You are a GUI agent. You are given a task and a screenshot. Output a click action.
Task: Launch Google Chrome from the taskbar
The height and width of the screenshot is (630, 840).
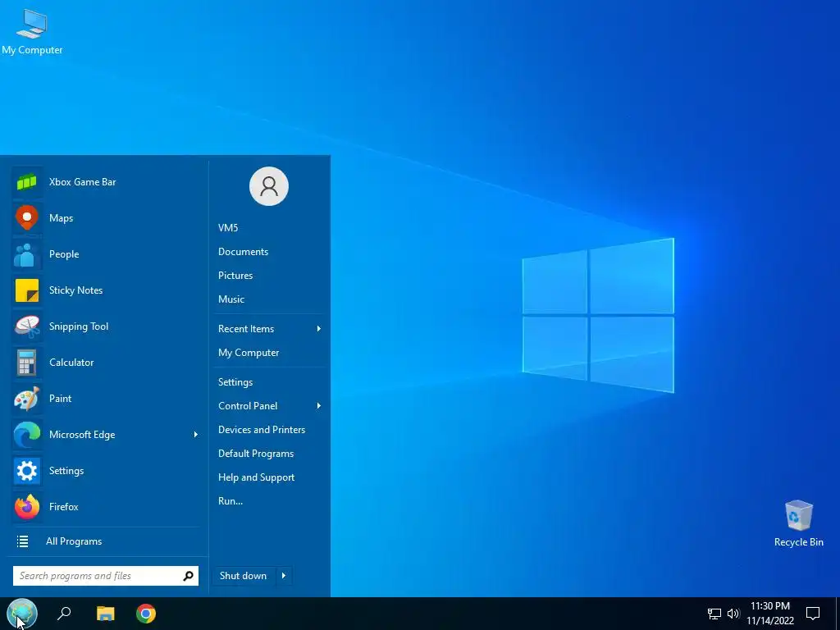tap(146, 614)
